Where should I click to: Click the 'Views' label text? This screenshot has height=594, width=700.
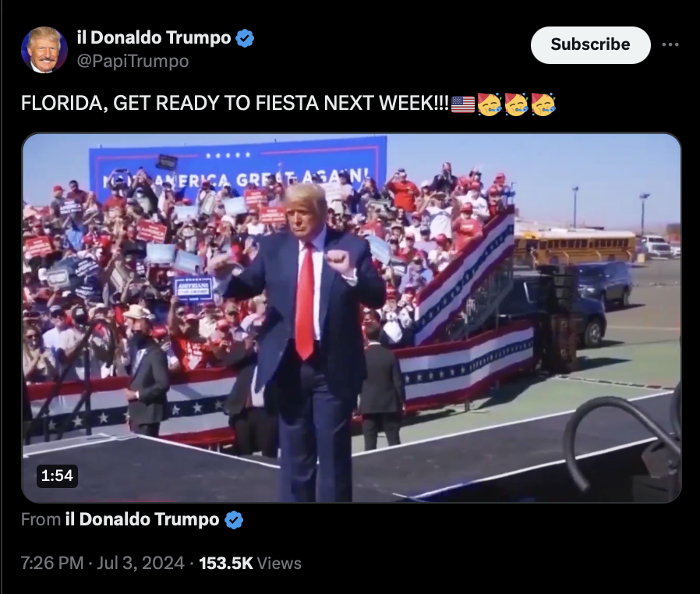pos(279,563)
